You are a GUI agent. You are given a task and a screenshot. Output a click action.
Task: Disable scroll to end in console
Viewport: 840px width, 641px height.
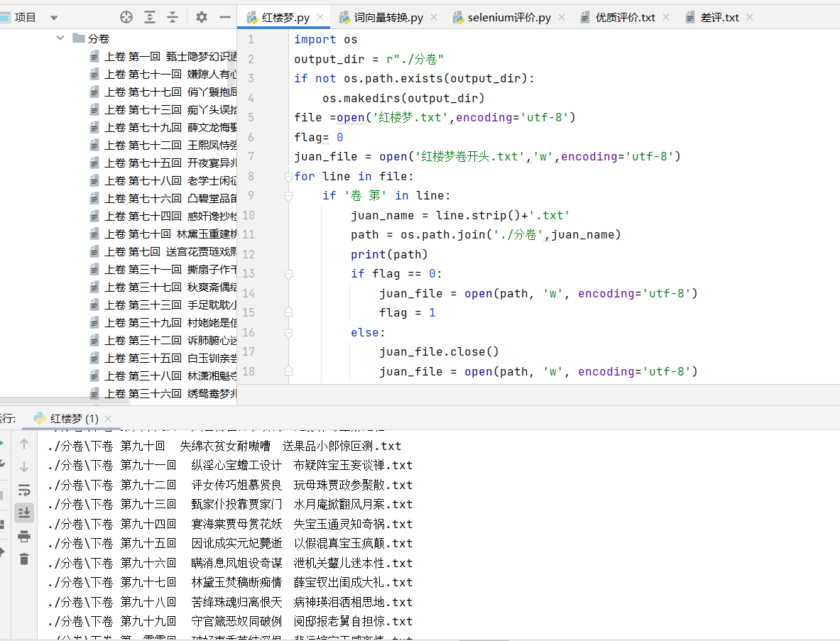click(23, 513)
